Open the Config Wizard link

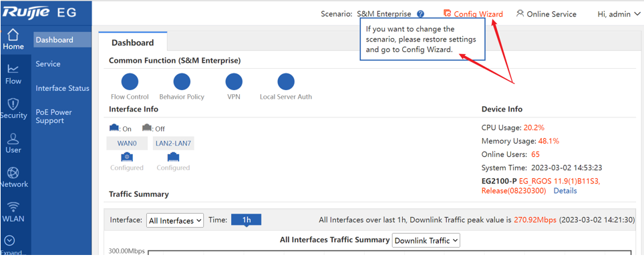pyautogui.click(x=473, y=14)
